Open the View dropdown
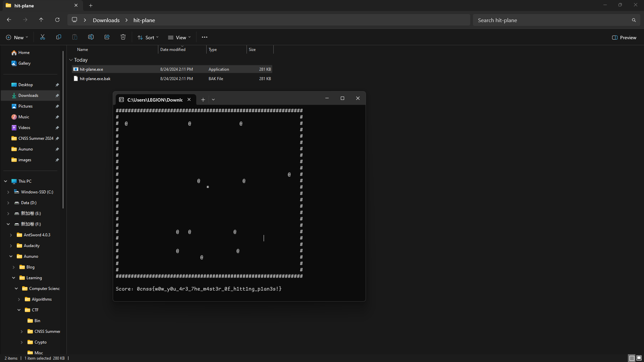 [179, 38]
